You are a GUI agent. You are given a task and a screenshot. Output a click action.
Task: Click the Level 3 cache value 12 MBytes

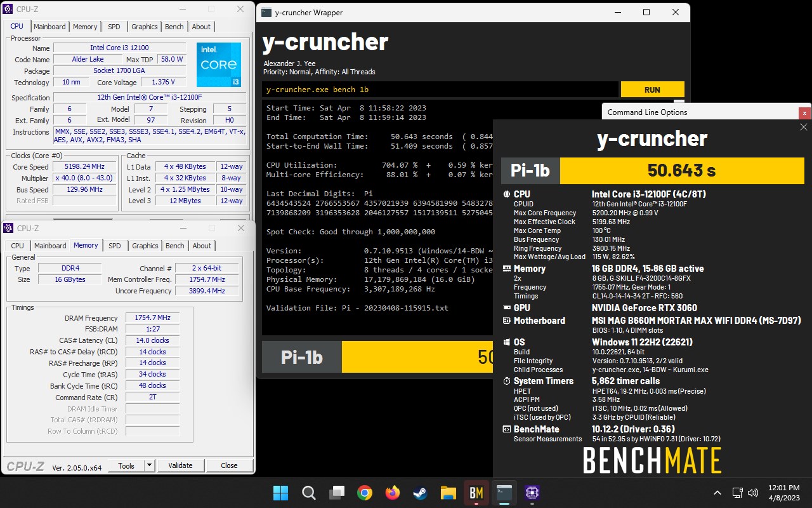(185, 201)
